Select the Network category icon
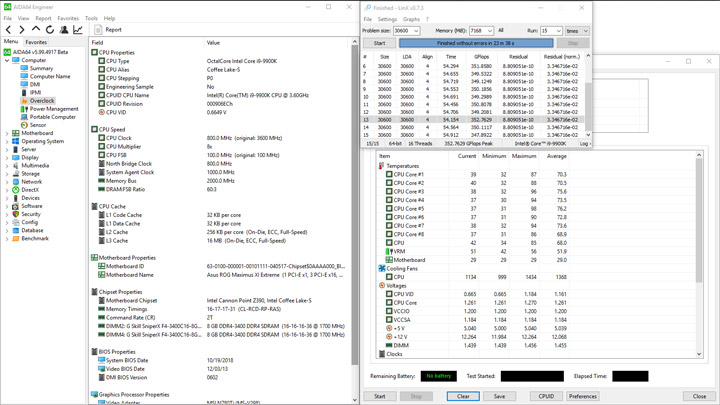The height and width of the screenshot is (405, 720). pyautogui.click(x=16, y=182)
